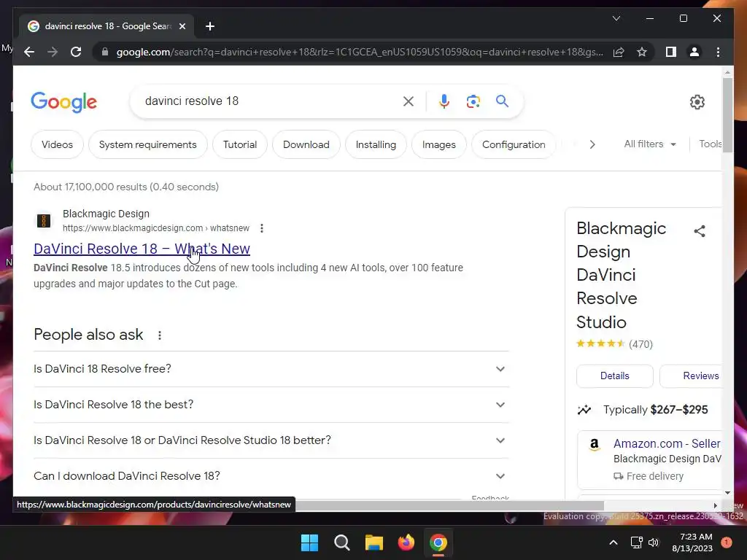Click the Google logo
This screenshot has width=747, height=560.
64,102
